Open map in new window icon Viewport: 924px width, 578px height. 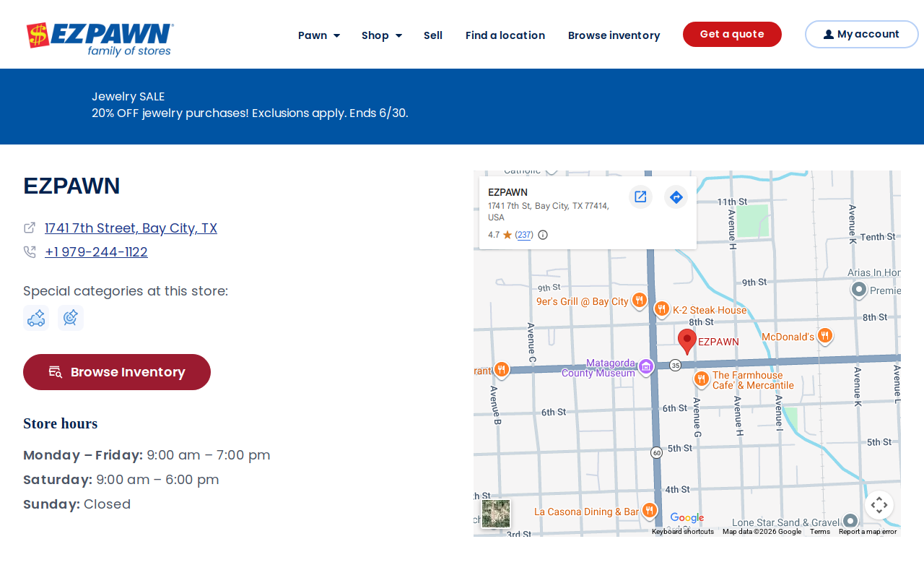point(640,197)
